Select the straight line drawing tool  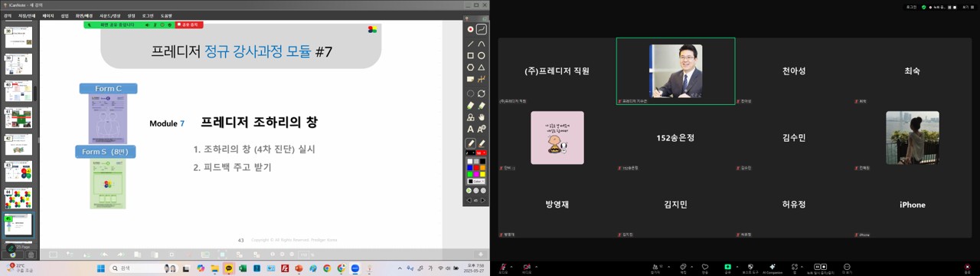click(470, 44)
